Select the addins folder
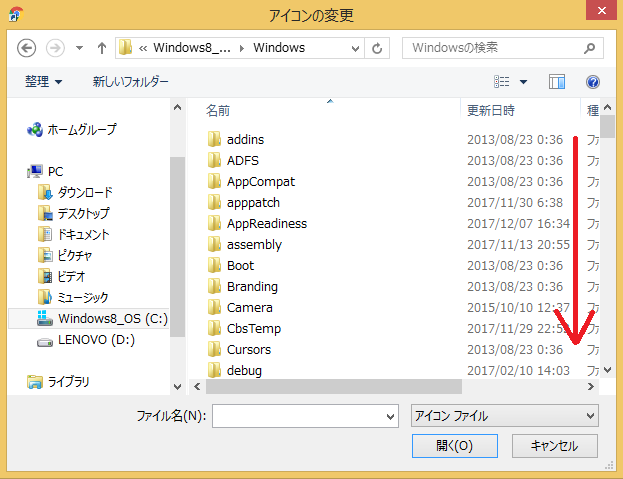 pos(236,139)
